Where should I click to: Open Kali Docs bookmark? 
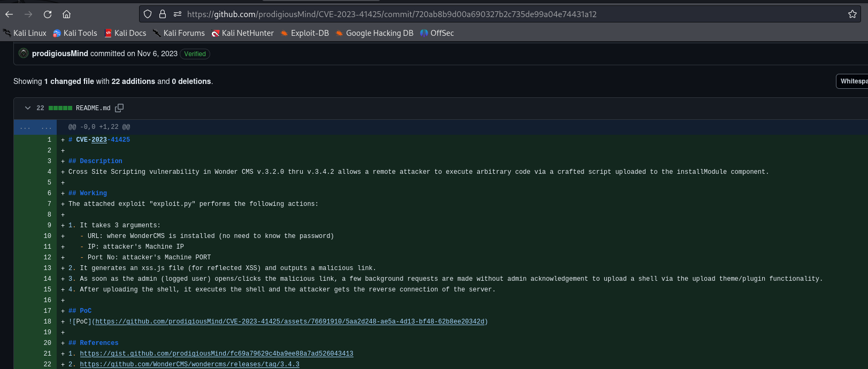point(125,33)
